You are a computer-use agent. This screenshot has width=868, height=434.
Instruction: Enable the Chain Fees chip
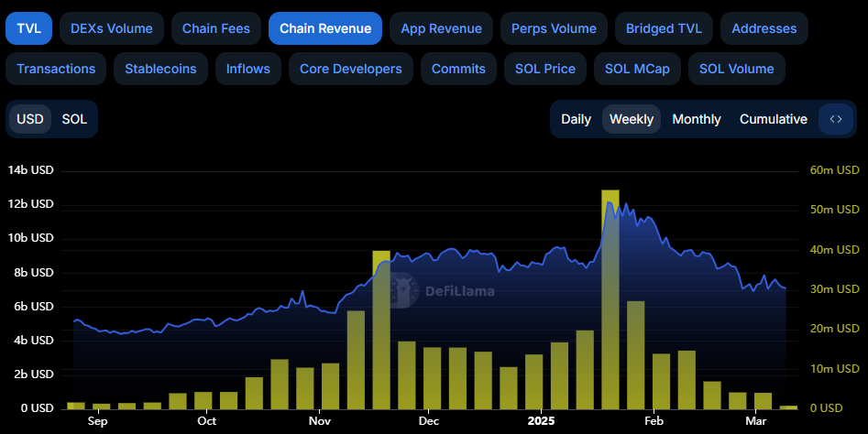(216, 28)
